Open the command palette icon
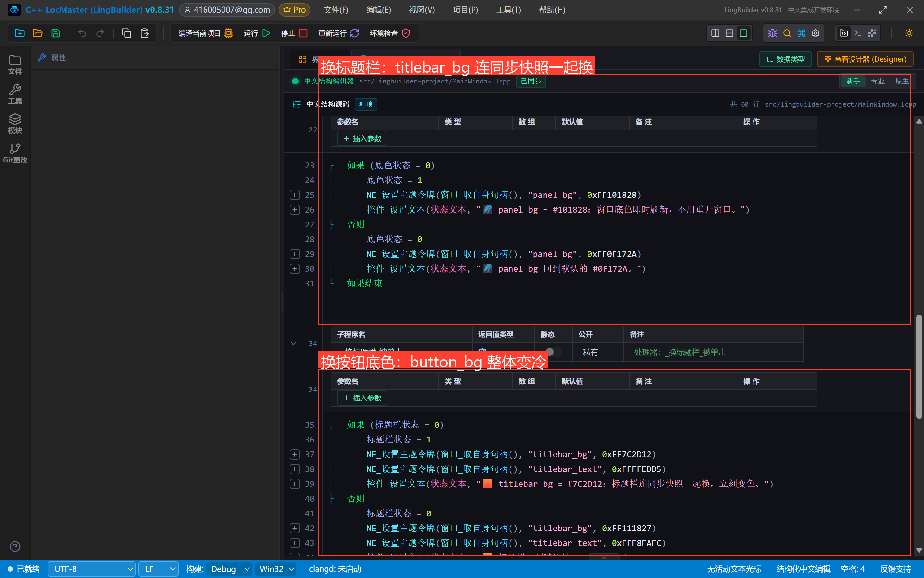Screen dimensions: 924x578 (x=801, y=33)
